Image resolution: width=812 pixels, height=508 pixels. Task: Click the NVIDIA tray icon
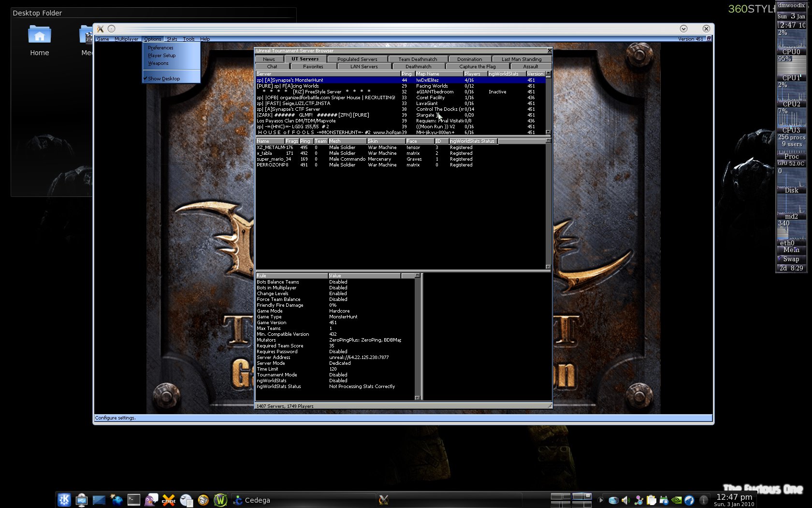click(x=677, y=500)
